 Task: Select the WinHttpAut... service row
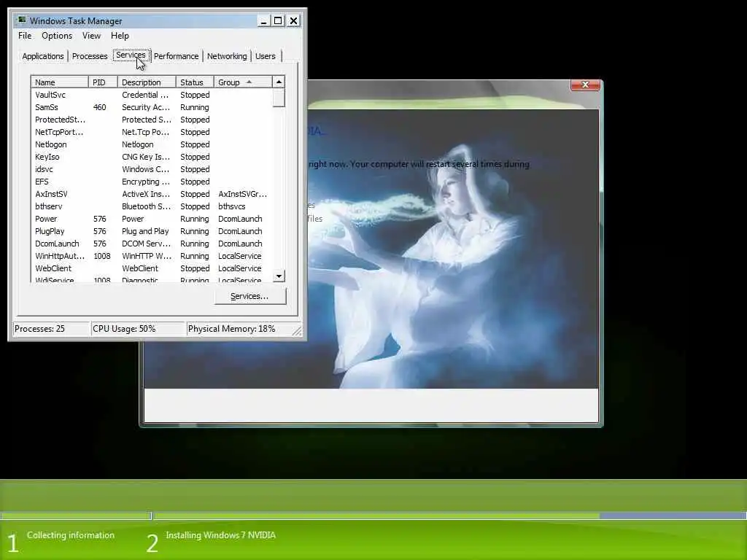coord(152,256)
